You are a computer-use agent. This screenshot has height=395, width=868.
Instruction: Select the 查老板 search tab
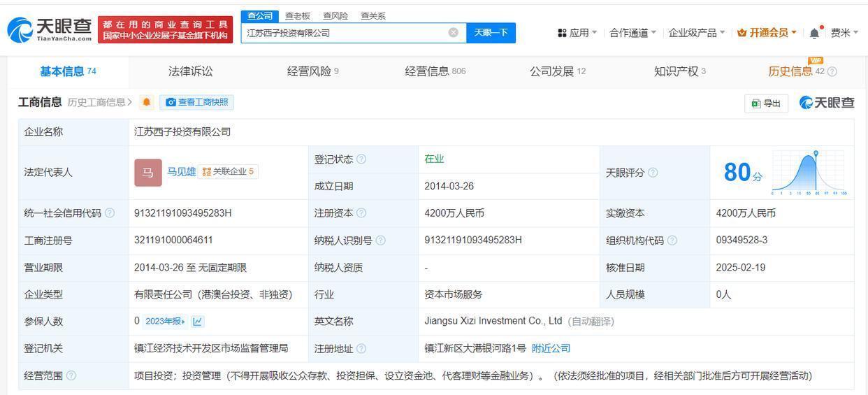tap(298, 16)
